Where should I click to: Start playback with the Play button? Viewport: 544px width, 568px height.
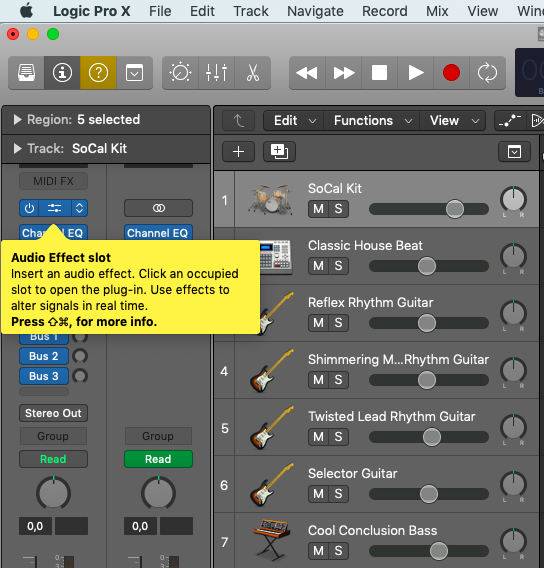[415, 73]
